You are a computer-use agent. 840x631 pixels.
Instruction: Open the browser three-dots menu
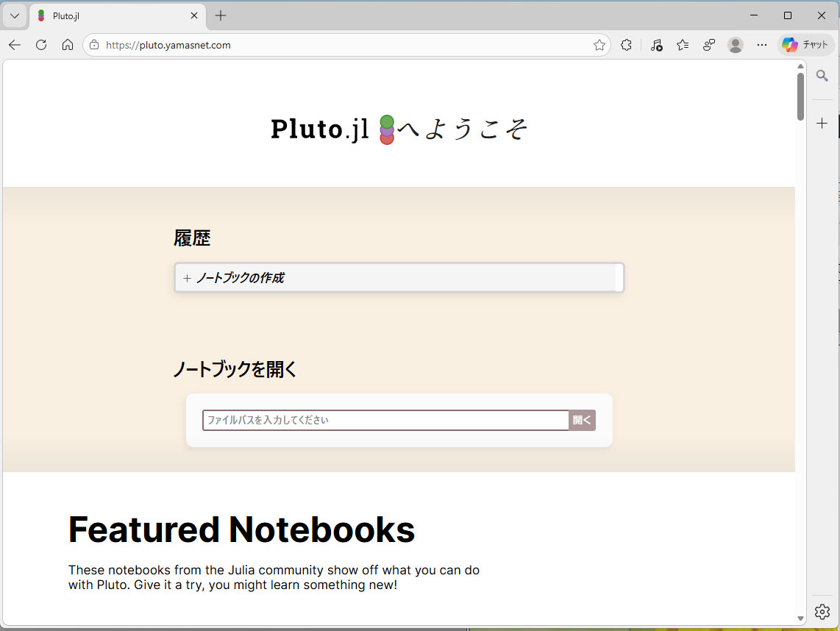coord(761,45)
